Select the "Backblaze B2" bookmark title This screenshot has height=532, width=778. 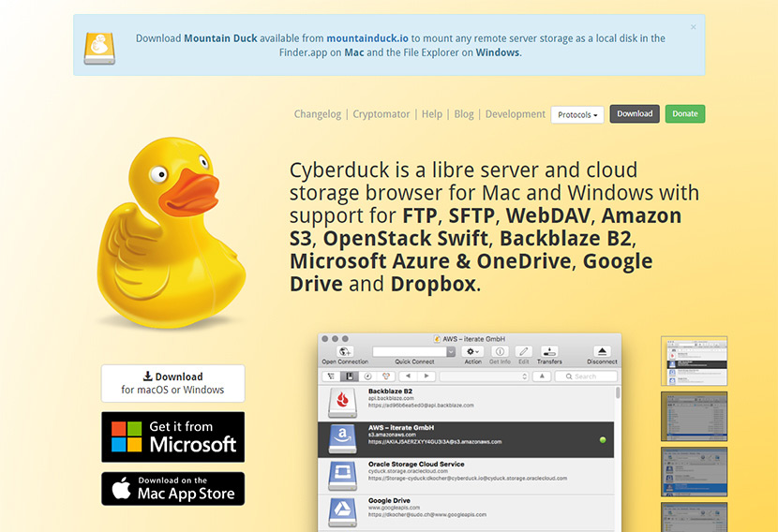tap(390, 392)
